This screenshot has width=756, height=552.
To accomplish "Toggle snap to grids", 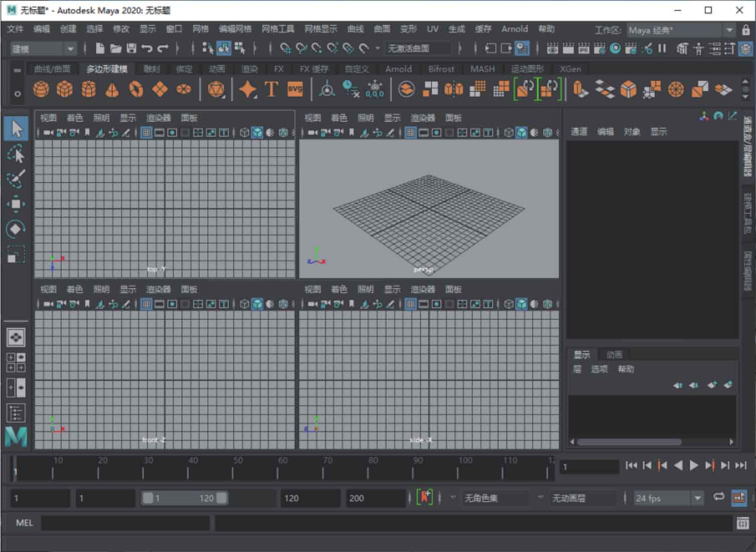I will pos(286,48).
